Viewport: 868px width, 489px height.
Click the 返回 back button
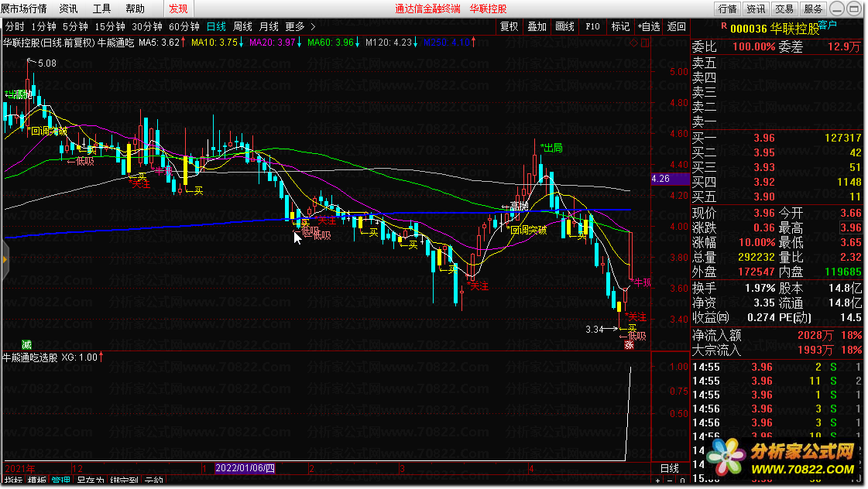click(x=677, y=26)
